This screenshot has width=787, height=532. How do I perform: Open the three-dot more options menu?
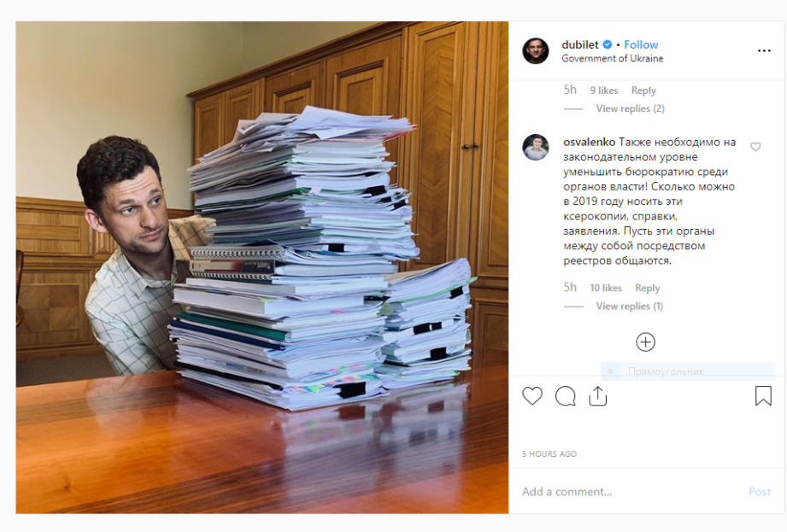pyautogui.click(x=764, y=50)
